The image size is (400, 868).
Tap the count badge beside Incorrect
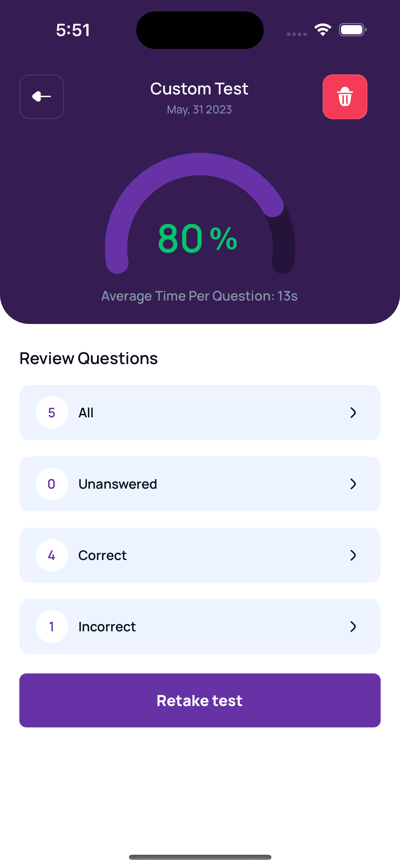[x=51, y=627]
